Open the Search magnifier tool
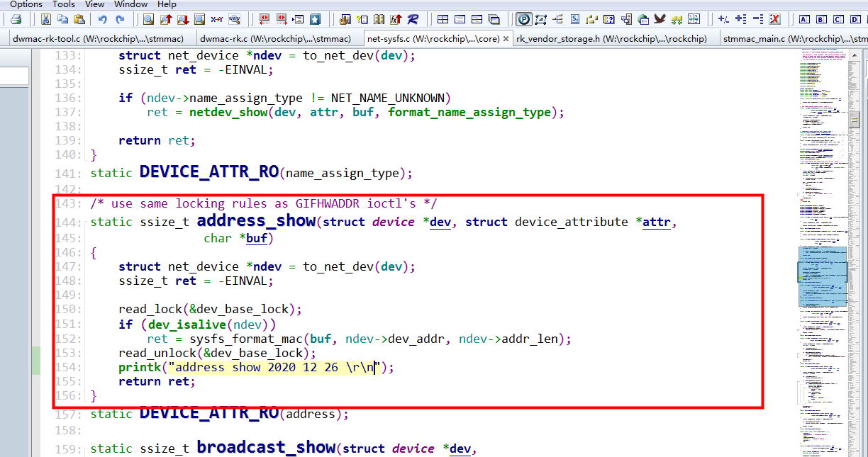 coord(148,19)
